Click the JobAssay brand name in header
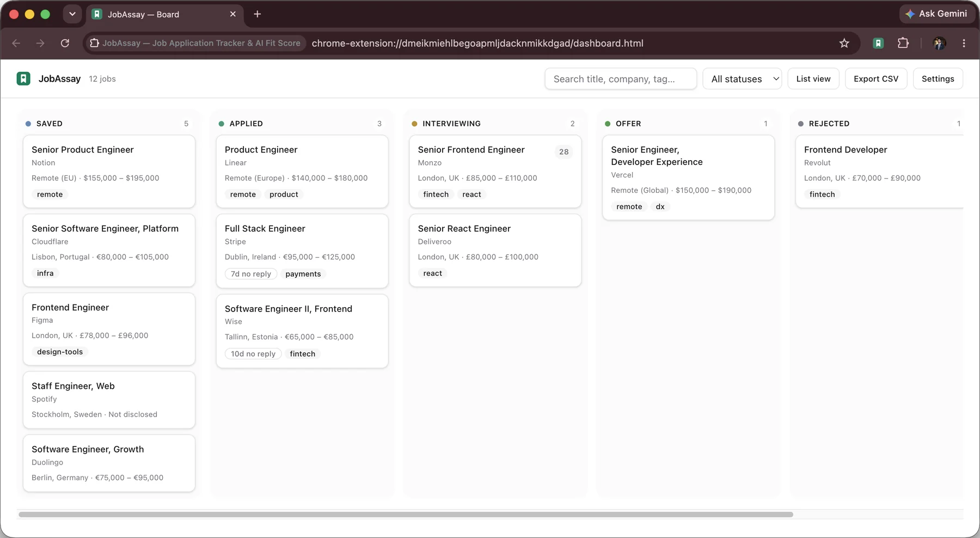The width and height of the screenshot is (980, 538). click(59, 79)
